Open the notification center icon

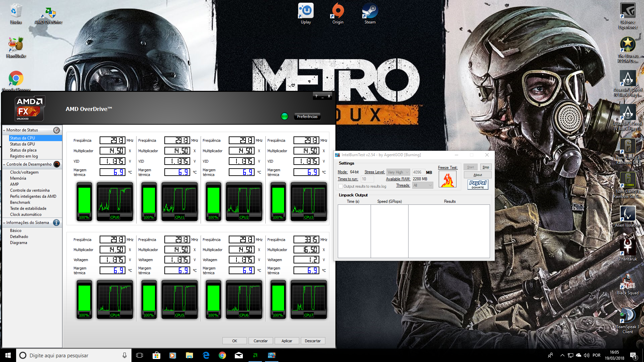tap(633, 355)
